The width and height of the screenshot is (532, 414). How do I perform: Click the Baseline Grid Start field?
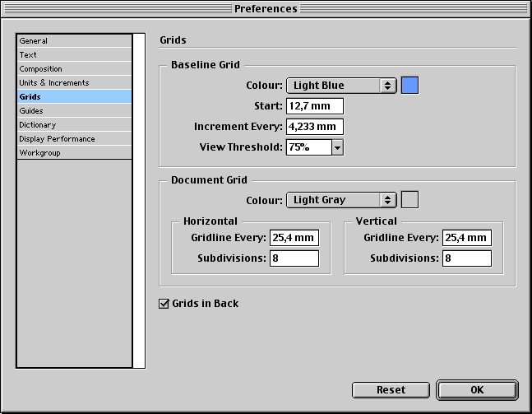pos(315,106)
